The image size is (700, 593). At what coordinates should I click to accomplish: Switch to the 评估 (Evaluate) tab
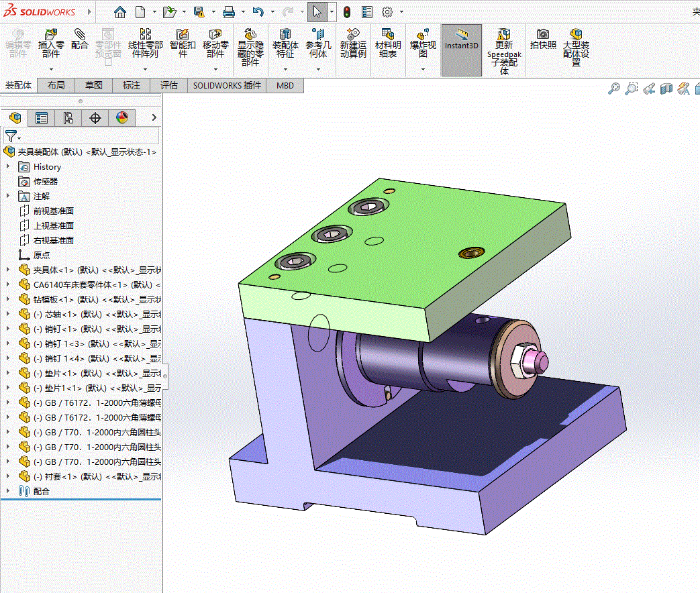(169, 85)
